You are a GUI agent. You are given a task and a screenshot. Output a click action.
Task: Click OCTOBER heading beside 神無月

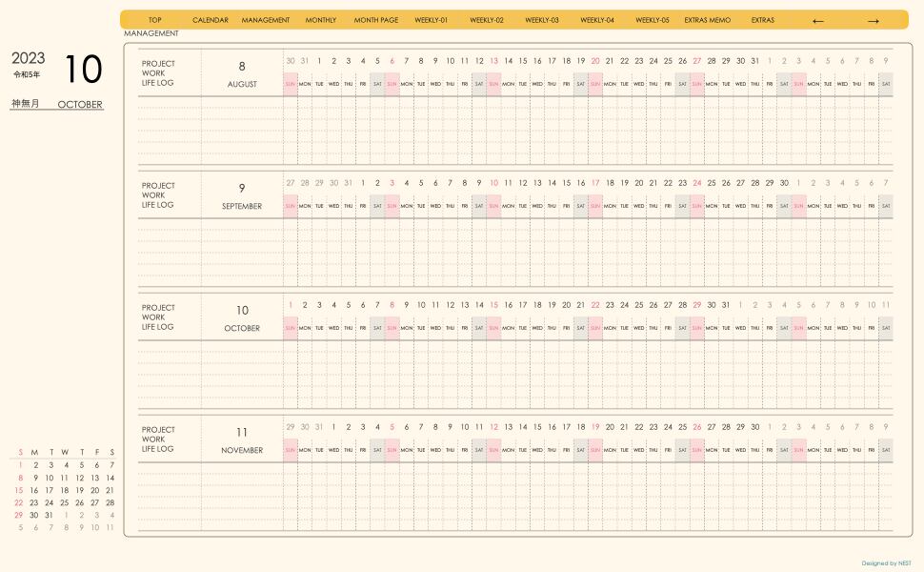(80, 104)
